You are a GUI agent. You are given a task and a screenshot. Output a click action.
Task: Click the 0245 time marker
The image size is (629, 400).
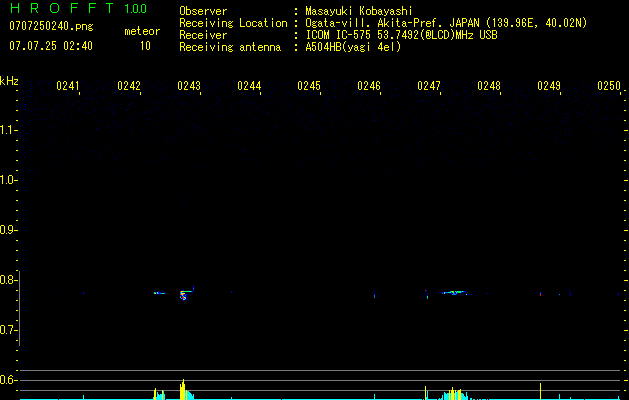(309, 86)
